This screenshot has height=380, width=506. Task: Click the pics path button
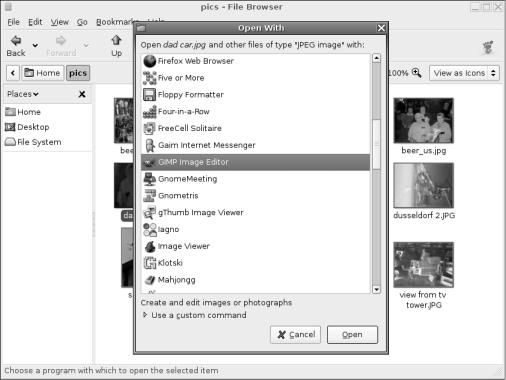[x=78, y=73]
